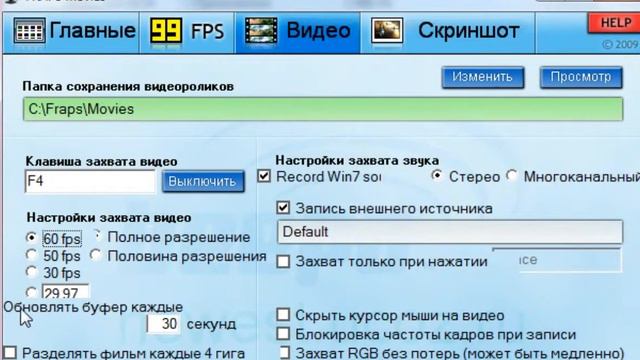
Task: Select Стерео sound option
Action: coord(466,177)
